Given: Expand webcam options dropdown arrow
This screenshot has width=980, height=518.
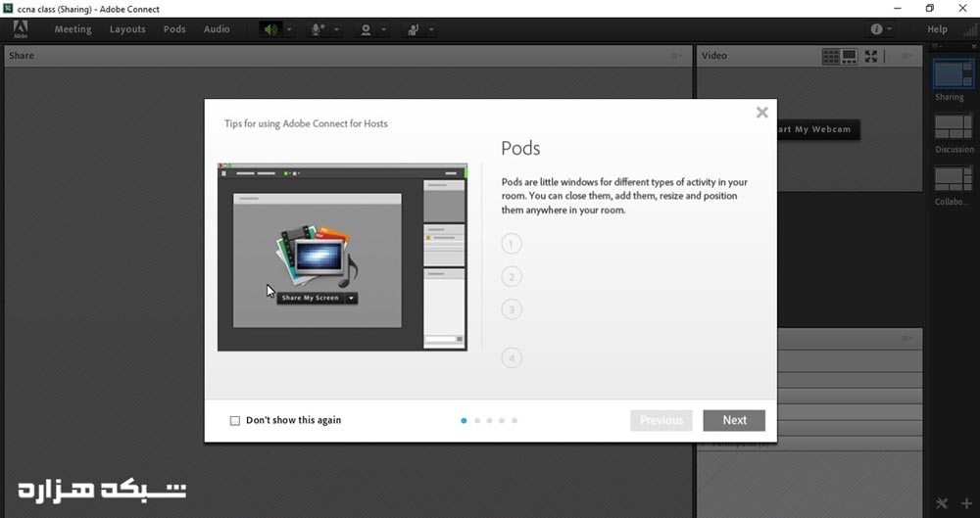Looking at the screenshot, I should [x=384, y=29].
